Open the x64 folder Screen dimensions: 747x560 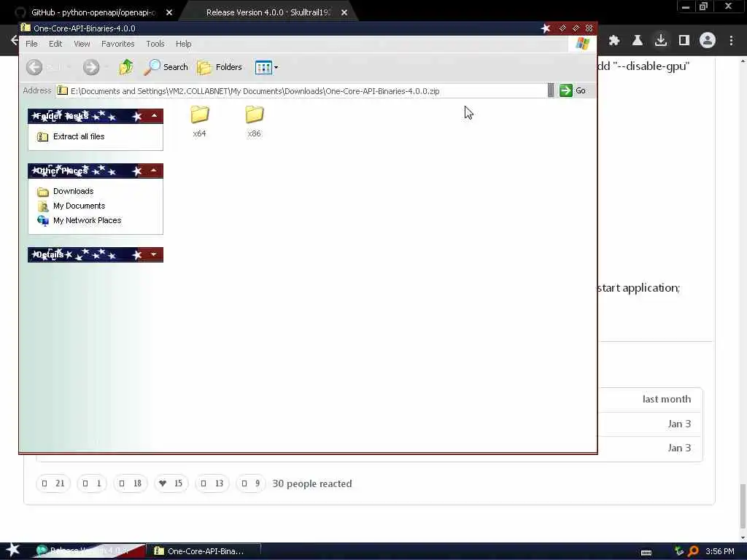pos(200,121)
